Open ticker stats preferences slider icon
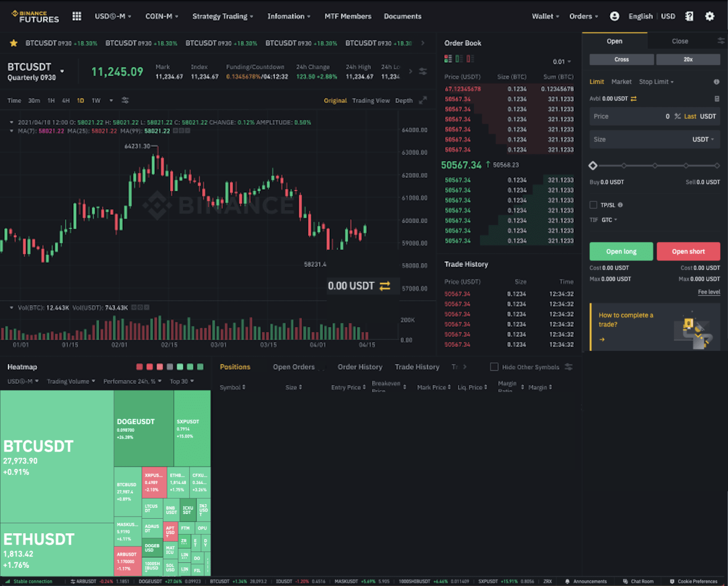 pos(423,71)
